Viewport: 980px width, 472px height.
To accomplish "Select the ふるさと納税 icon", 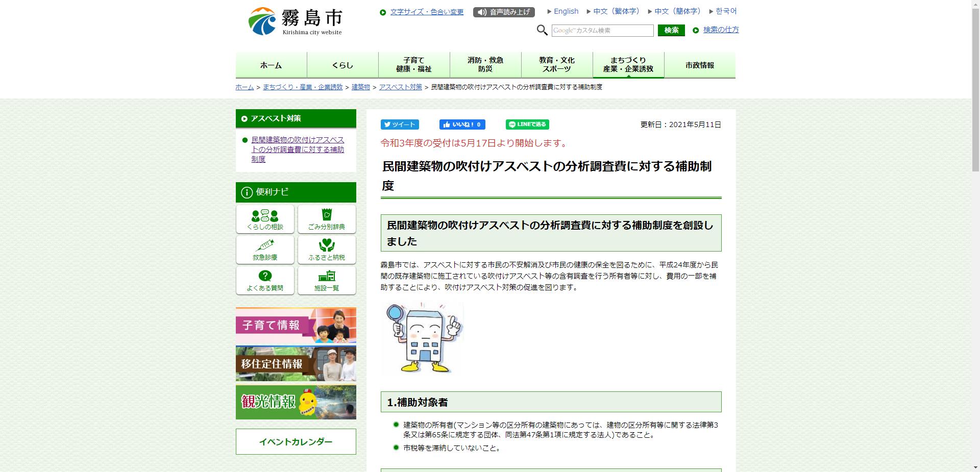I will 327,250.
